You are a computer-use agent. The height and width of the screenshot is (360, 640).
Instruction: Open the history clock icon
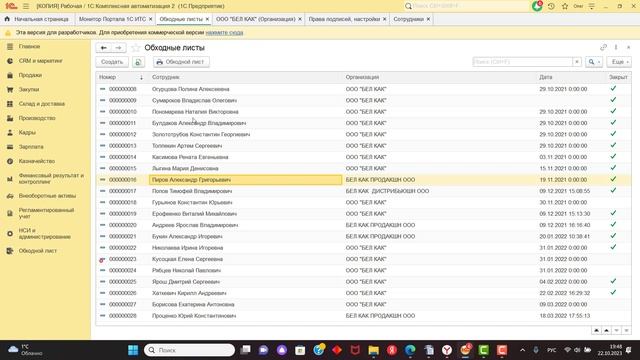click(551, 6)
